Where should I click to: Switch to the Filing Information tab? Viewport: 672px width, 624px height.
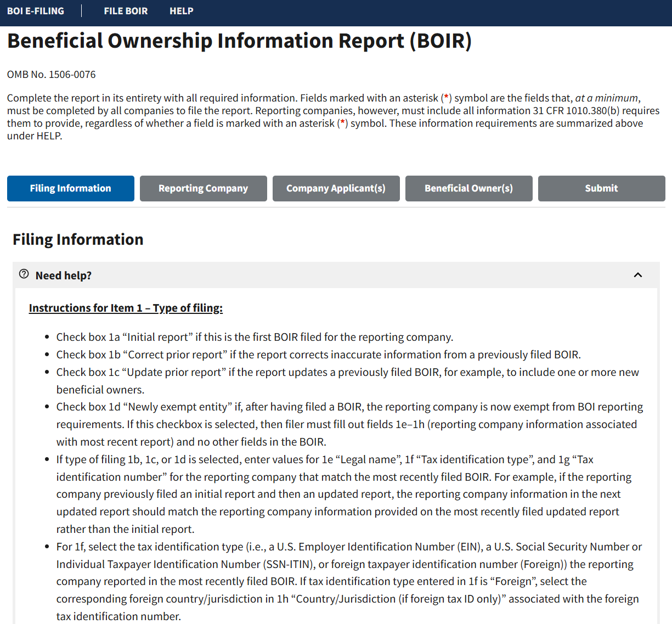pos(71,188)
